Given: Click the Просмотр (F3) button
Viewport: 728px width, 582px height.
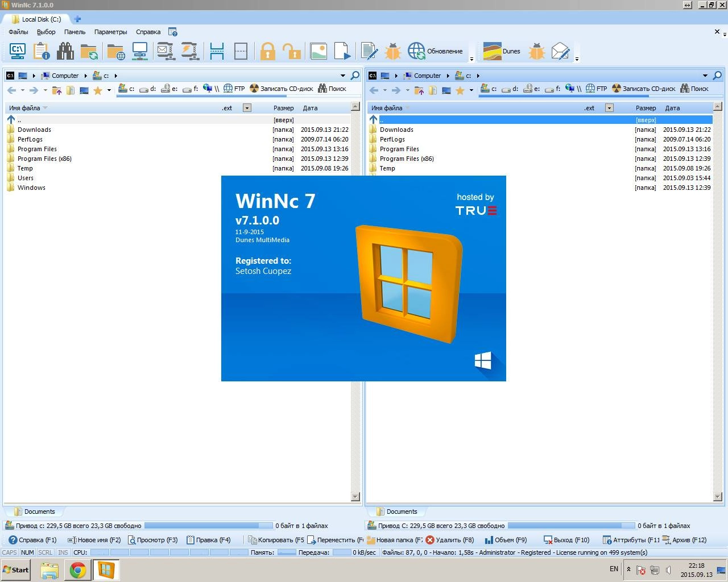Looking at the screenshot, I should pyautogui.click(x=152, y=540).
